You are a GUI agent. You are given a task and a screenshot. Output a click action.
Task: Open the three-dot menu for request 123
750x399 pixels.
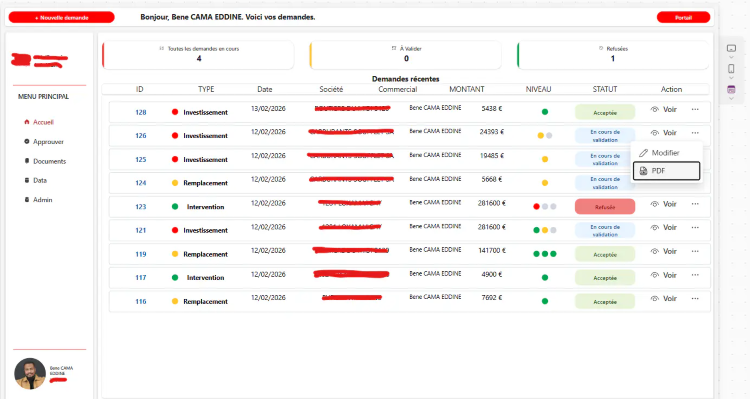pos(695,204)
